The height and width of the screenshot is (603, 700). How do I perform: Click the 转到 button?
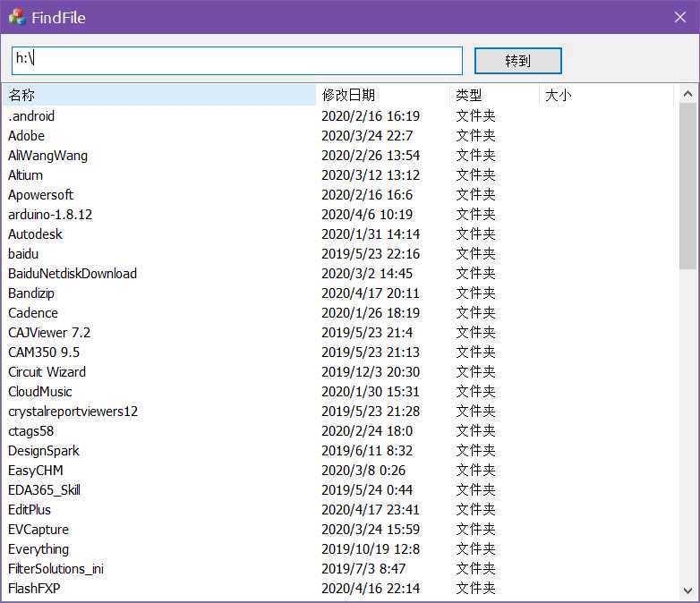click(x=518, y=61)
